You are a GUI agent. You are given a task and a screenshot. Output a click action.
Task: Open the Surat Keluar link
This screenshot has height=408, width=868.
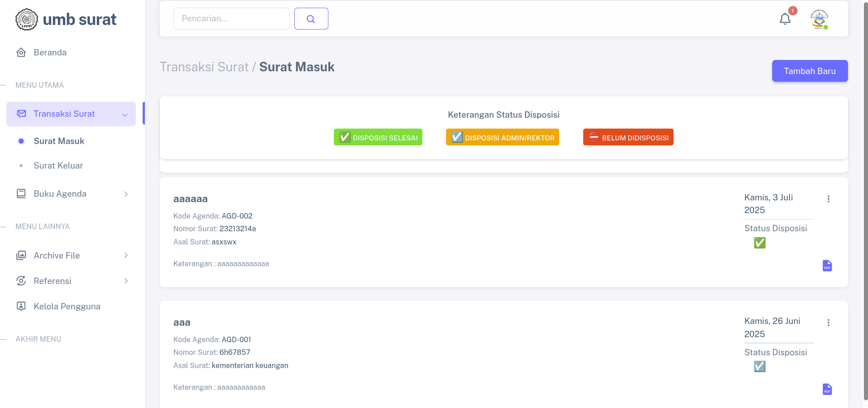[x=58, y=166]
